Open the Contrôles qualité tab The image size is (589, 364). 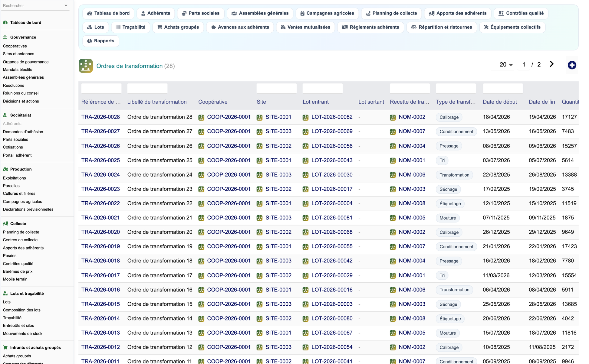click(x=521, y=13)
